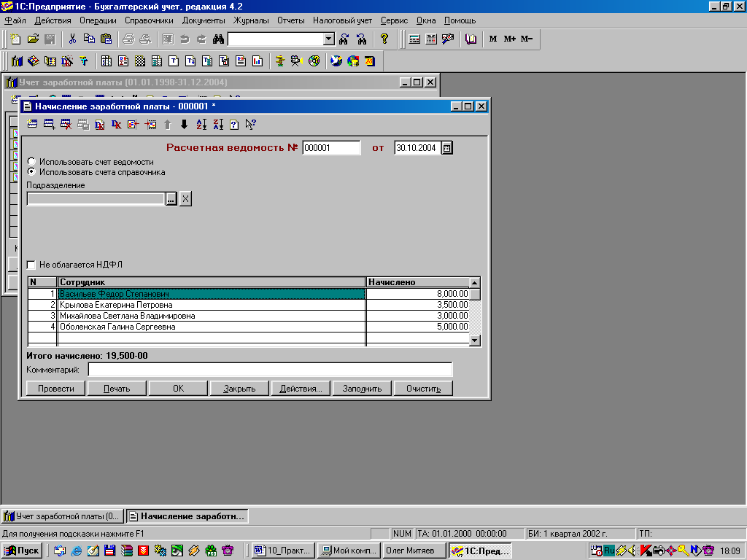Toggle 'Не облагается НДФЛ' checkbox
The image size is (747, 560).
coord(31,265)
